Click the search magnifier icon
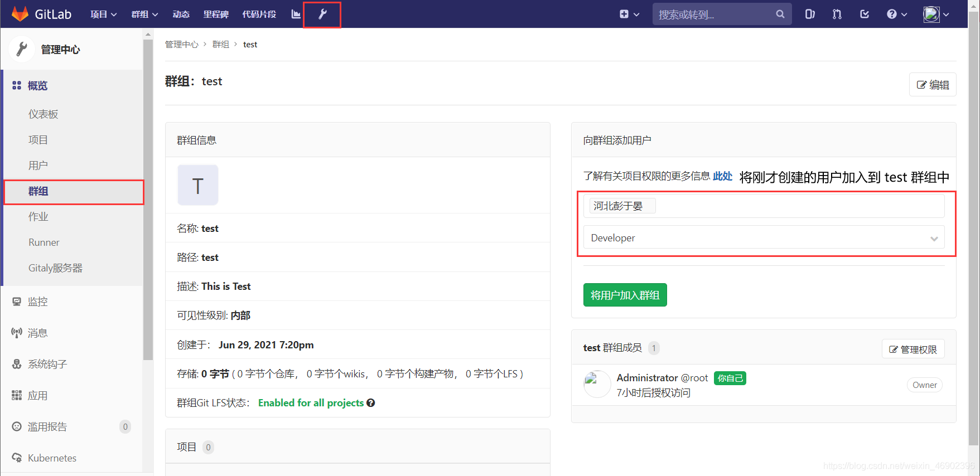This screenshot has height=476, width=980. (780, 14)
